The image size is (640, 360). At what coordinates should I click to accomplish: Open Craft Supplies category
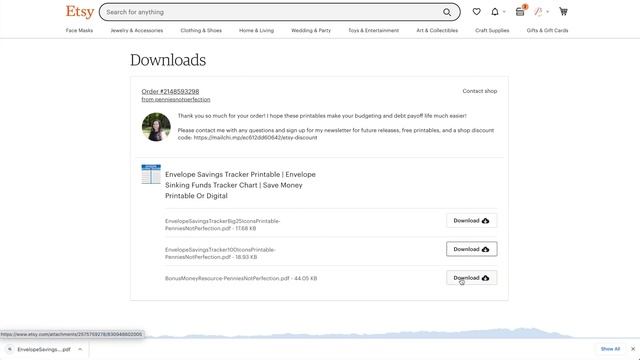[492, 31]
